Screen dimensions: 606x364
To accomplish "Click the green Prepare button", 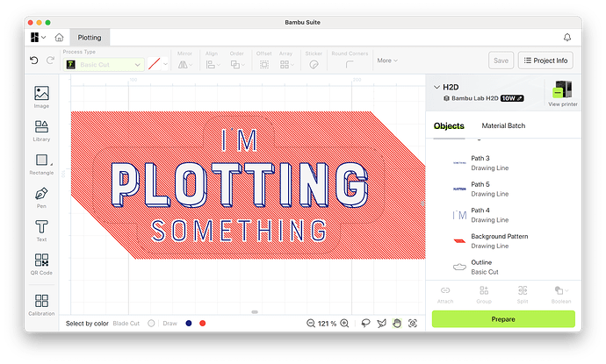I will pos(503,319).
